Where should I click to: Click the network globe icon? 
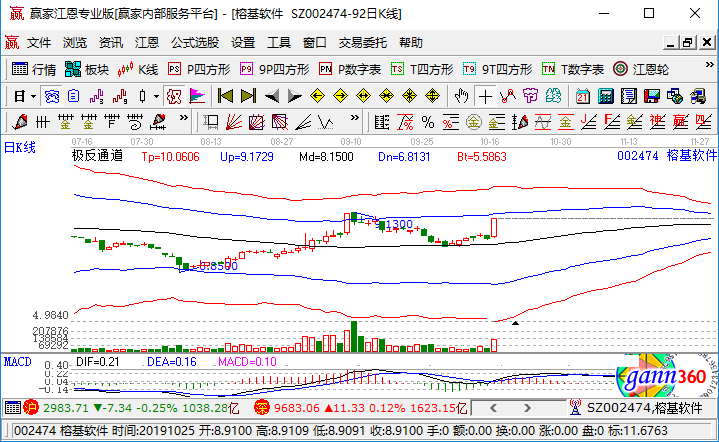click(x=675, y=97)
